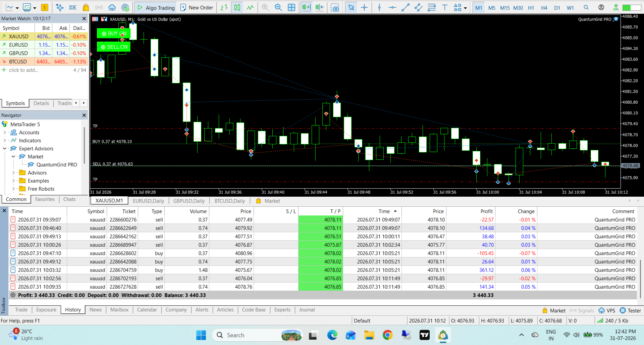
Task: Click the greyed zoom in magnifier
Action: (x=265, y=7)
